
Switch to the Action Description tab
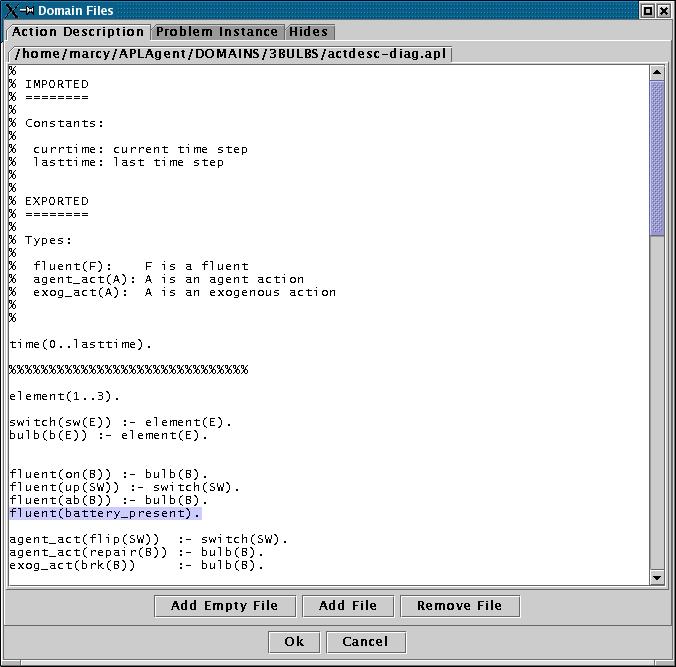pyautogui.click(x=78, y=32)
